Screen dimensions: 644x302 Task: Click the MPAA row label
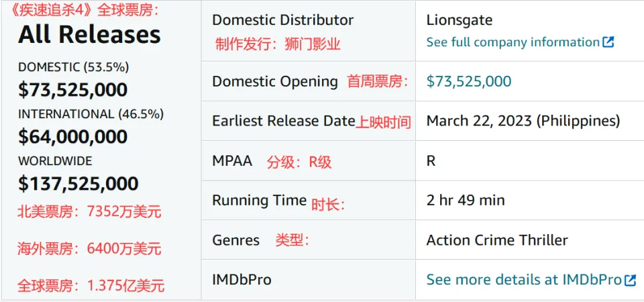[x=232, y=161]
